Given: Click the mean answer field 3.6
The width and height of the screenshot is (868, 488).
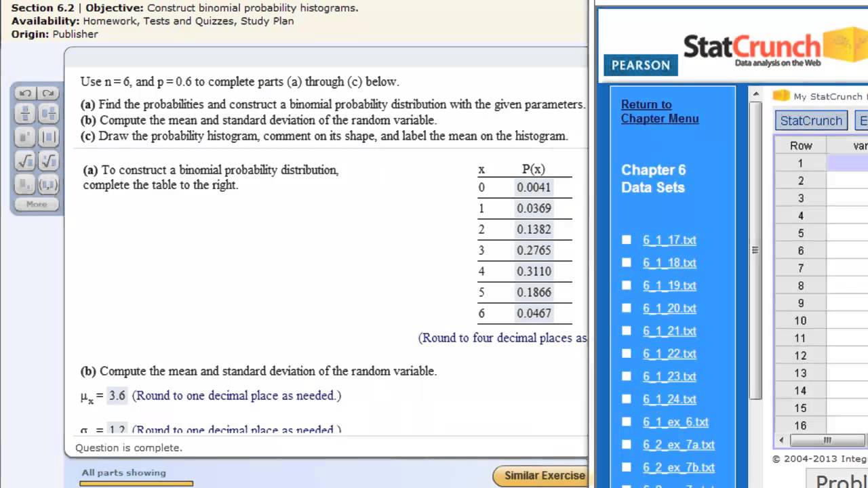Looking at the screenshot, I should tap(117, 395).
